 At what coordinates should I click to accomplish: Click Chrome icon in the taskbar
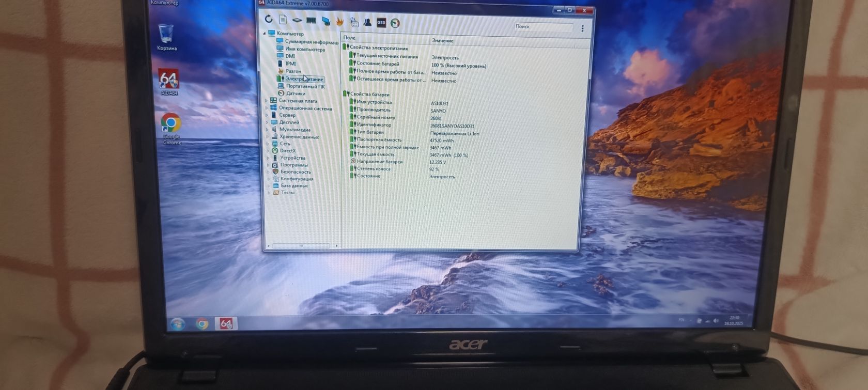click(x=202, y=324)
